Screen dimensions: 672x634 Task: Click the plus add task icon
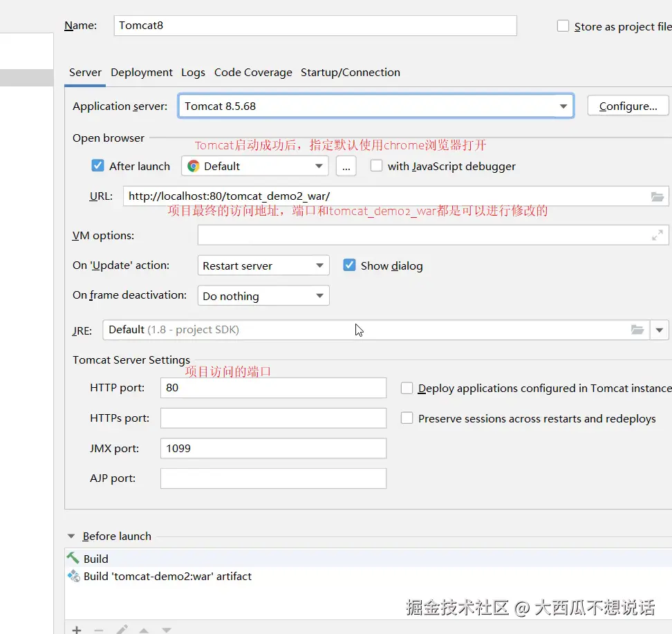tap(77, 629)
